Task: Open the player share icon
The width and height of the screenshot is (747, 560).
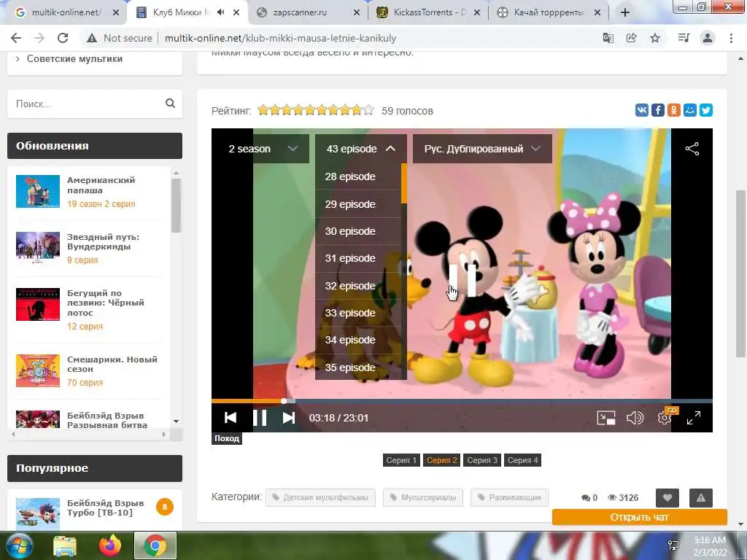Action: 692,149
